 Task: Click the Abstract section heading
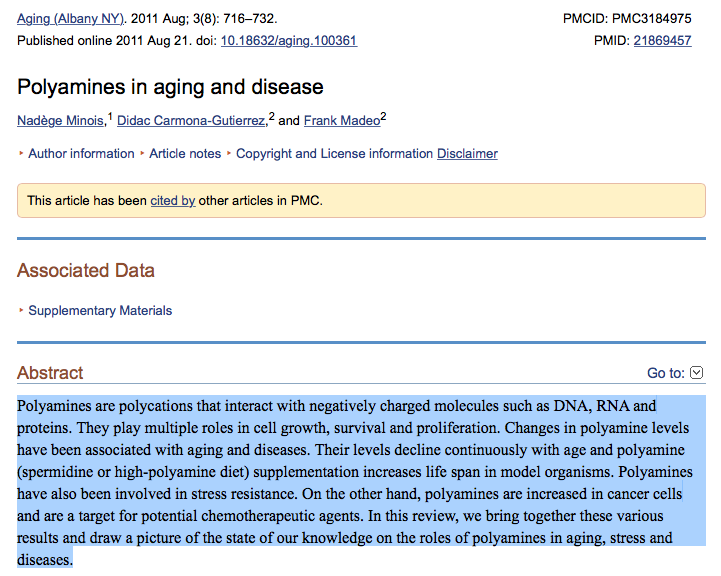50,373
